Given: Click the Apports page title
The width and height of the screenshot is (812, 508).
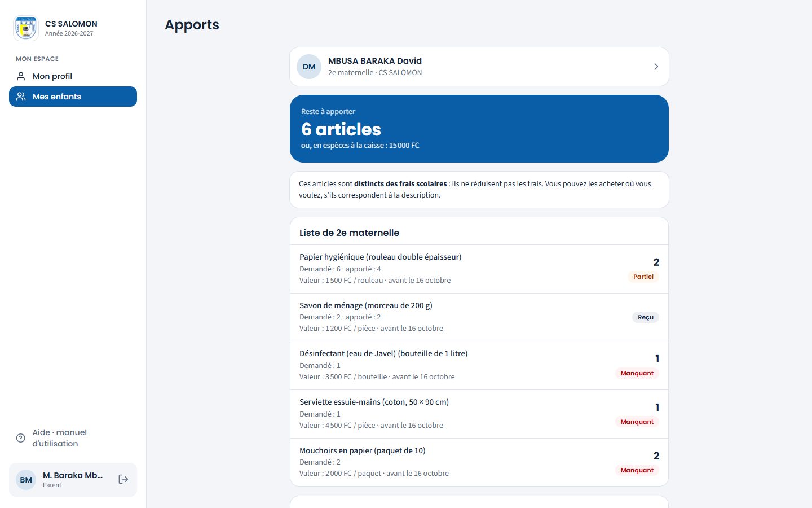Looking at the screenshot, I should pyautogui.click(x=192, y=25).
